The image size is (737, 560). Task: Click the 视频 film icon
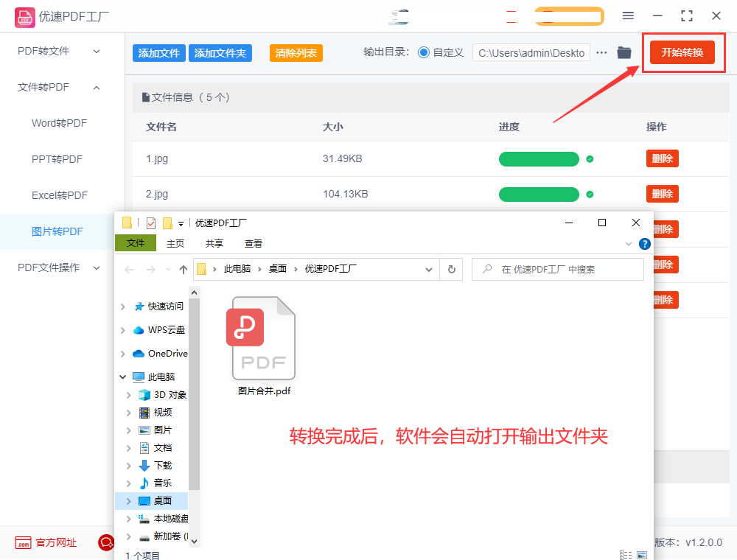point(144,413)
